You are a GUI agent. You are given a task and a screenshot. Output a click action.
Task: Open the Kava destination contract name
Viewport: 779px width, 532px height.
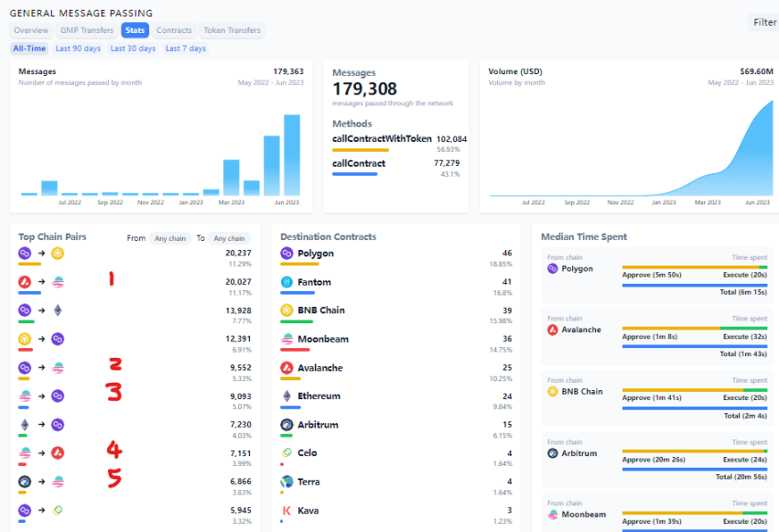tap(308, 511)
